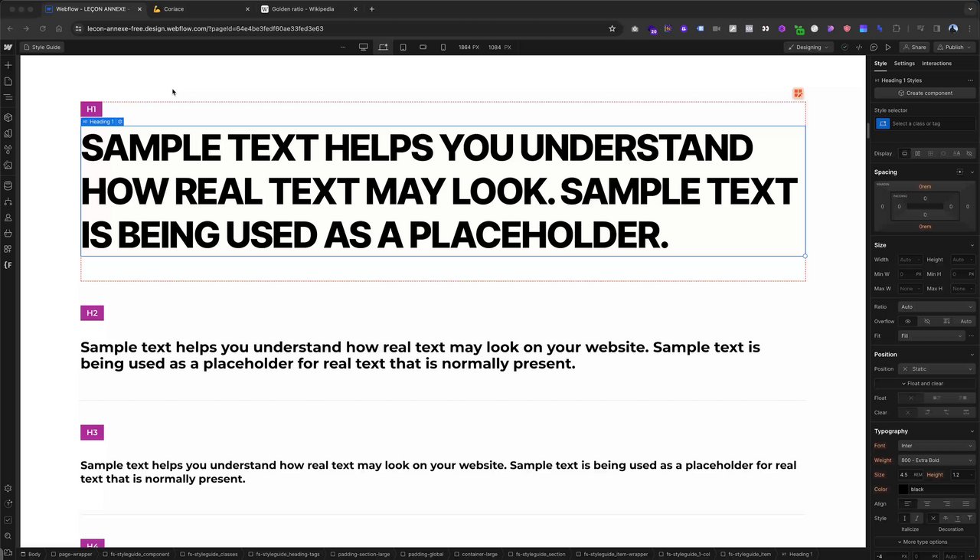
Task: Click the Publish button
Action: (x=954, y=47)
